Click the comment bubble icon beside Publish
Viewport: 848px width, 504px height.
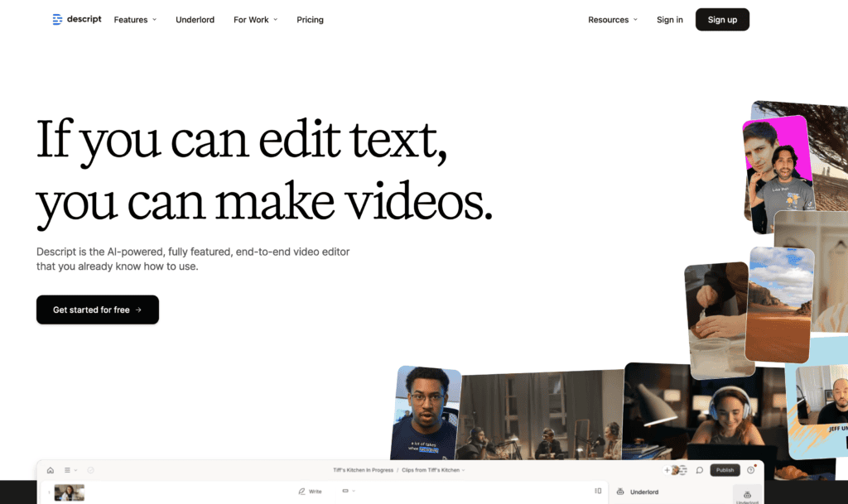700,470
